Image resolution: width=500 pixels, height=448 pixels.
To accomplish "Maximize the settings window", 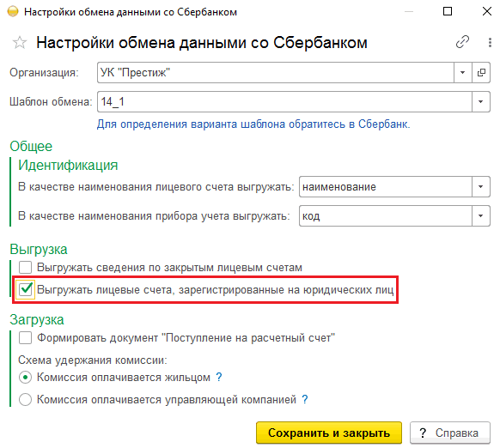I will pos(448,11).
